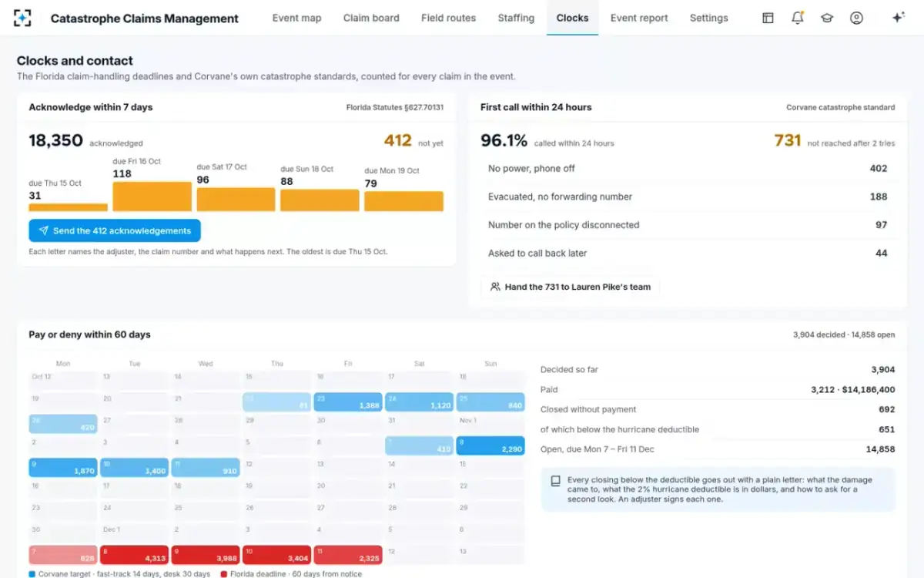The image size is (924, 578).
Task: Go to the Field routes tab
Action: coord(448,18)
